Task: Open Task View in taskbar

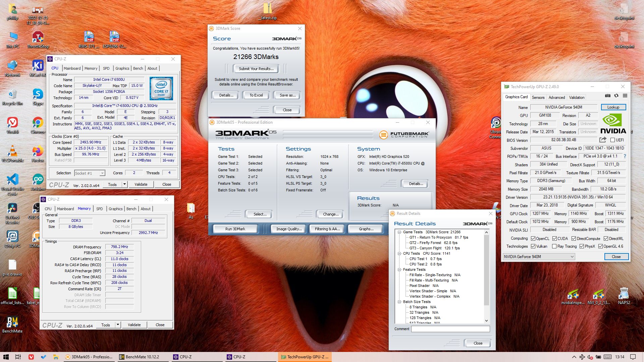Action: pos(18,357)
